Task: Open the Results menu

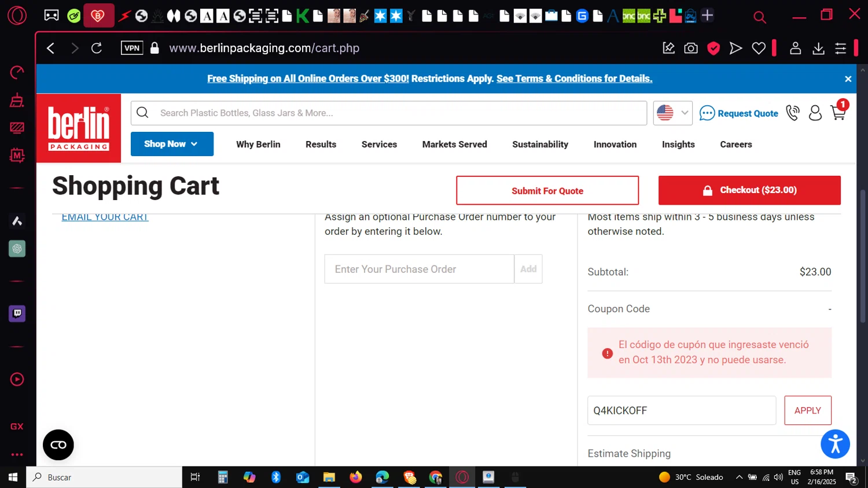Action: [x=321, y=145]
